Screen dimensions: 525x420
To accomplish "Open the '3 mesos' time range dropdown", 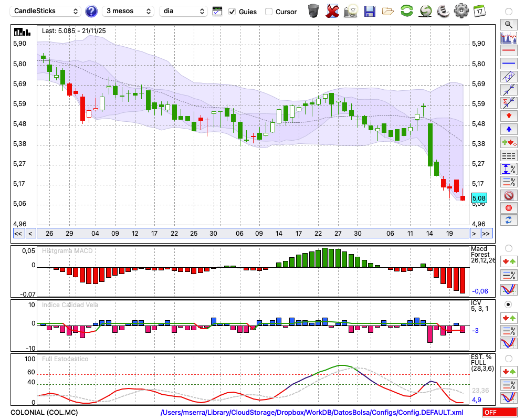I will click(128, 12).
